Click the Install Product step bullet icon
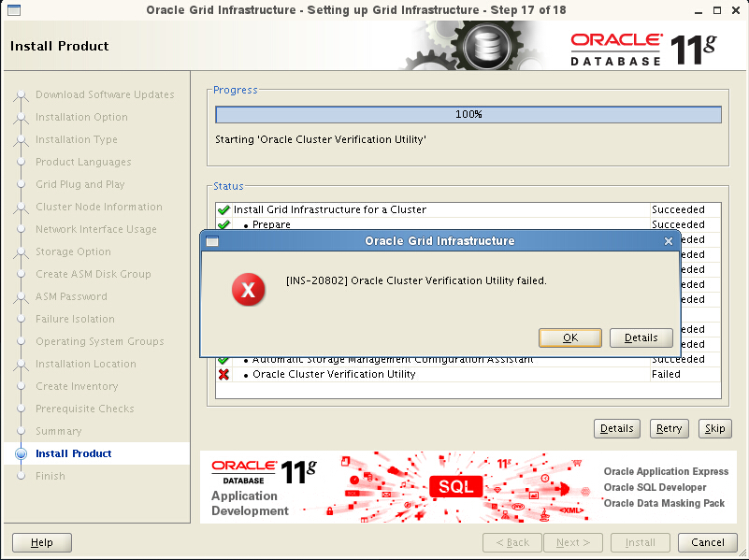 21,453
